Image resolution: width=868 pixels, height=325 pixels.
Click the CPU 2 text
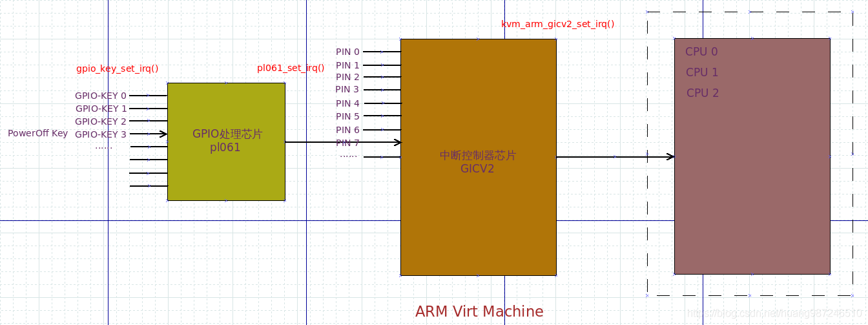703,93
